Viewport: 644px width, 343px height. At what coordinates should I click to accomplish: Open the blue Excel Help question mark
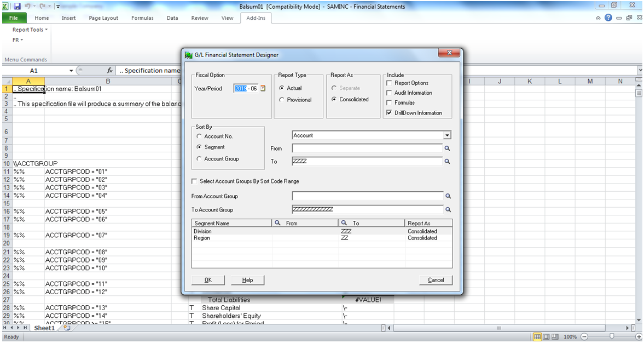pos(608,18)
